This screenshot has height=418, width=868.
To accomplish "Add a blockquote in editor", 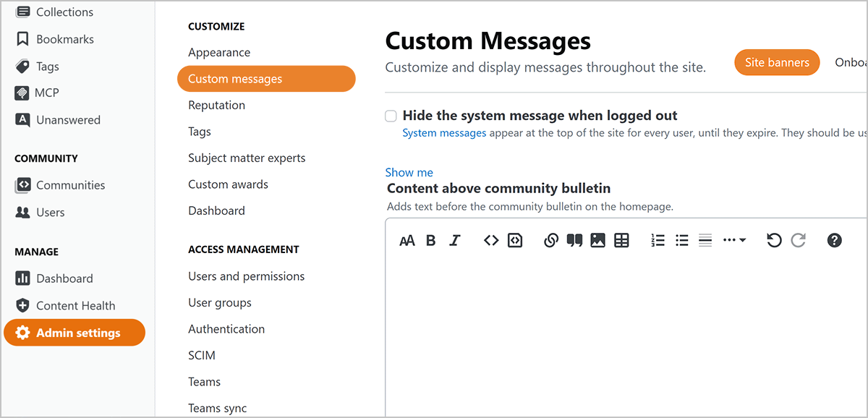I will [574, 241].
